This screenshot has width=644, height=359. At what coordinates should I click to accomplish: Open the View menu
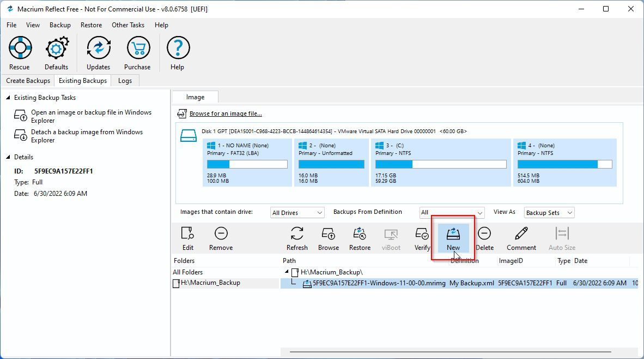(x=33, y=25)
